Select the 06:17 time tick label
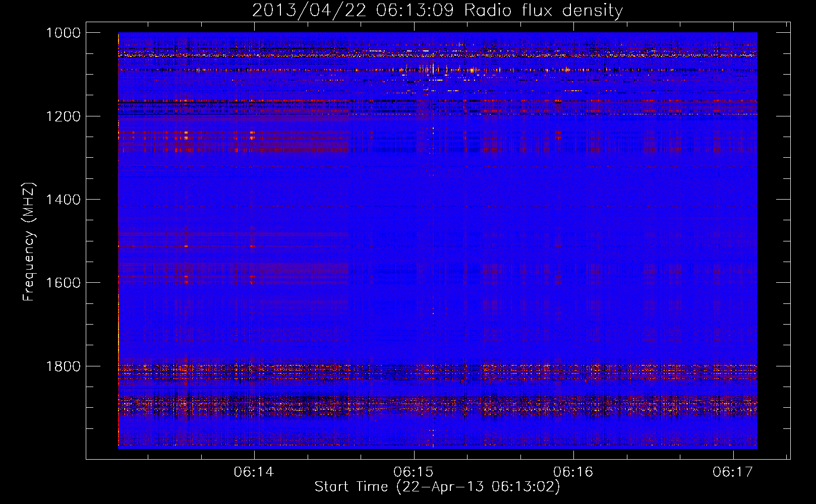The width and height of the screenshot is (816, 504). coord(733,472)
